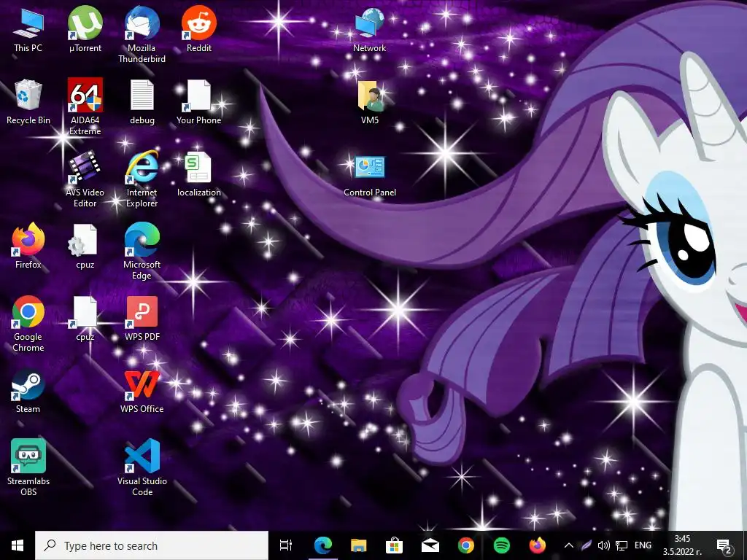Open the clock showing 3:45
747x560 pixels.
pyautogui.click(x=682, y=545)
